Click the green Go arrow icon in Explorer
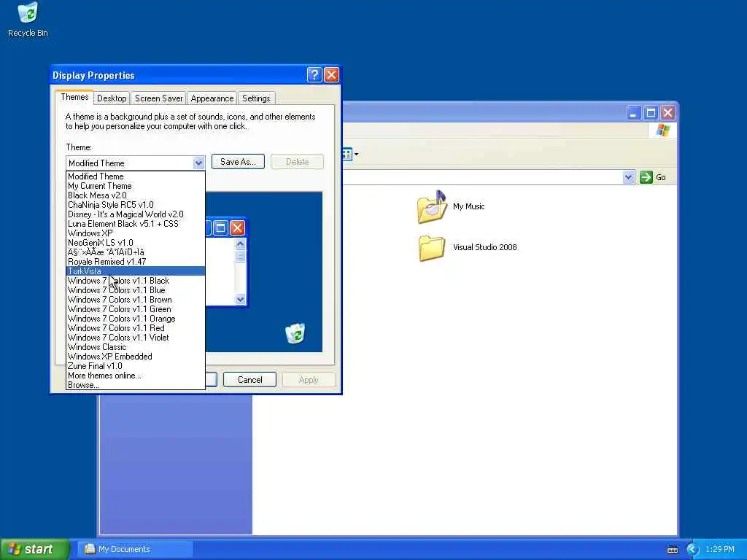Viewport: 747px width, 560px height. tap(646, 177)
